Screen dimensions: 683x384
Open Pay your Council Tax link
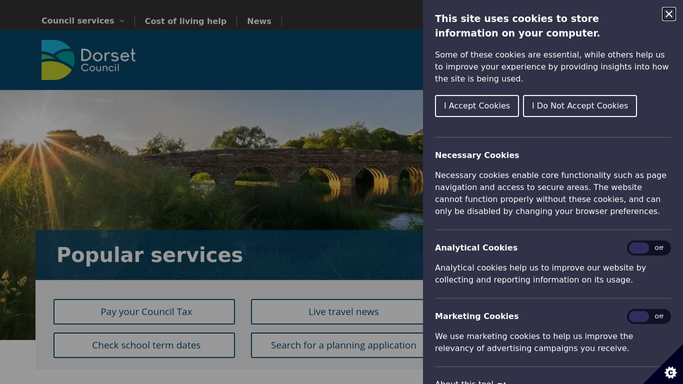click(x=144, y=312)
